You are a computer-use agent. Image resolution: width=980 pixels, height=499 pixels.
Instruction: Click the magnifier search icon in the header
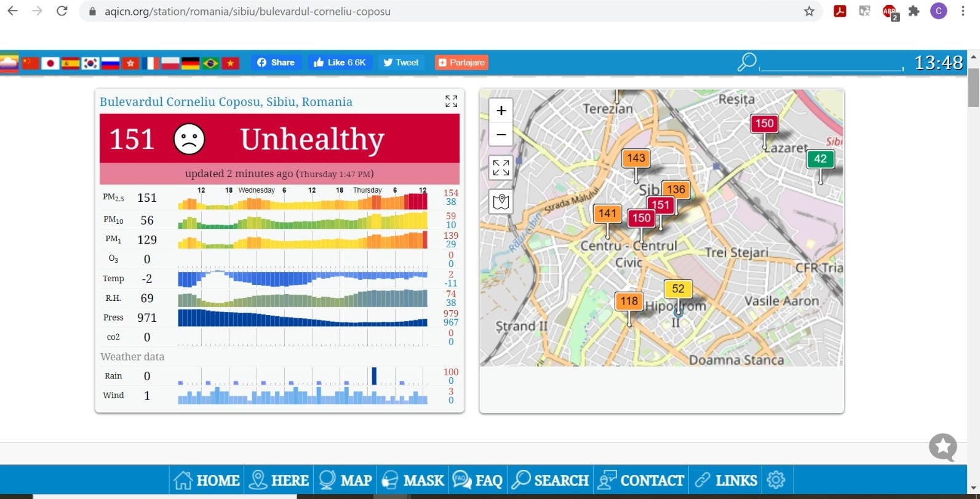click(746, 62)
